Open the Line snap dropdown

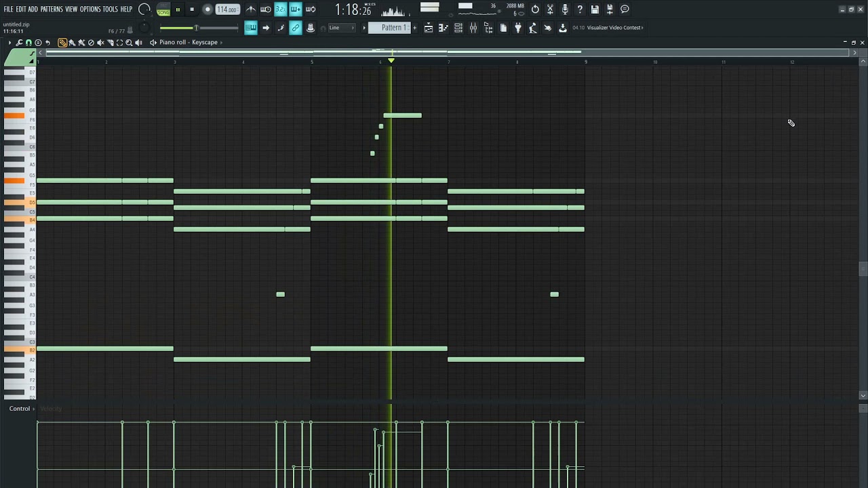pyautogui.click(x=342, y=28)
